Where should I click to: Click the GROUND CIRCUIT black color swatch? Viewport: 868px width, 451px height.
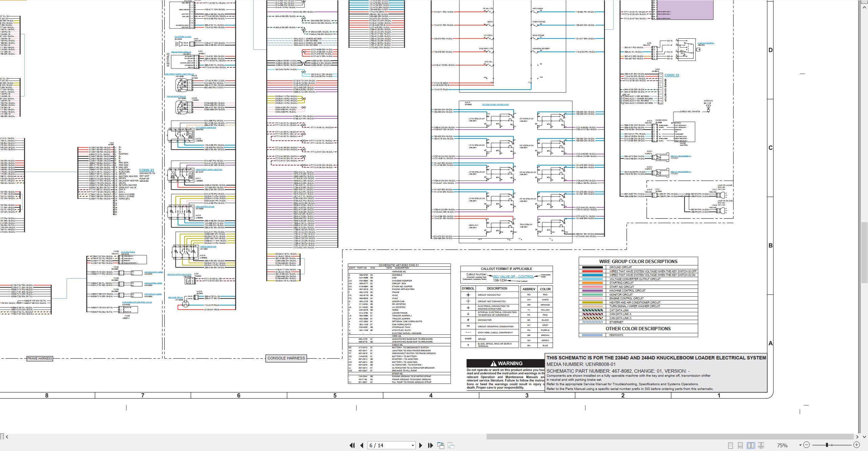point(592,267)
